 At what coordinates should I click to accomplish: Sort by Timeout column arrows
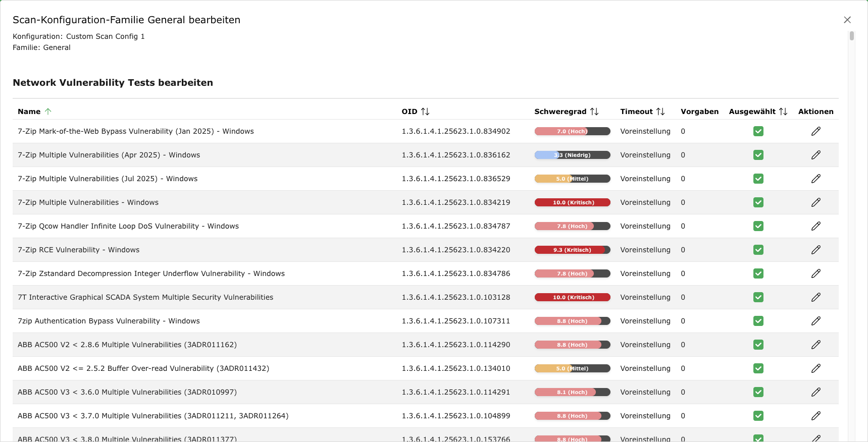click(660, 112)
